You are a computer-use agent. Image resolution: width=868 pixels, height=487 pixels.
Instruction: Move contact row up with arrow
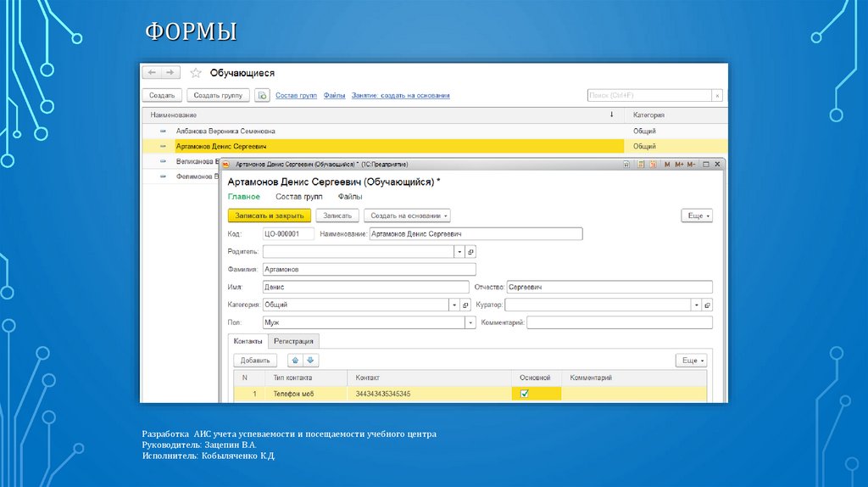295,361
